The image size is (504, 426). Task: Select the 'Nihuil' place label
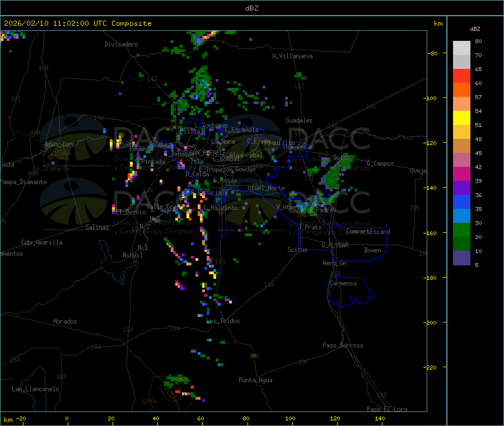tap(132, 255)
